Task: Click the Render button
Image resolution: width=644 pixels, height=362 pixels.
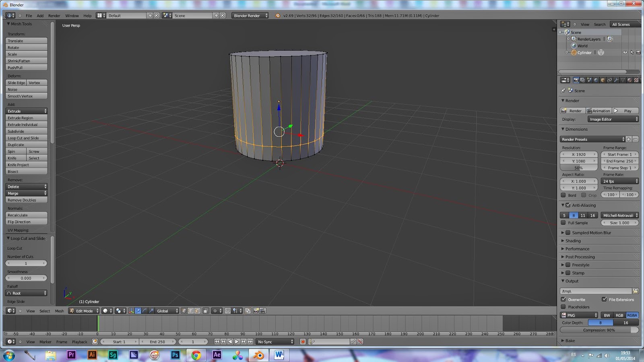Action: click(x=572, y=110)
